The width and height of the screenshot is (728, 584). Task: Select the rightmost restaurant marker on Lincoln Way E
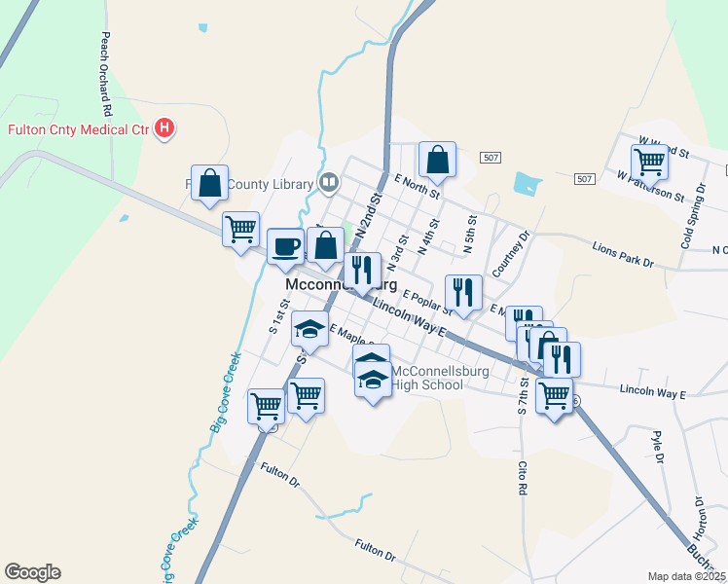562,362
